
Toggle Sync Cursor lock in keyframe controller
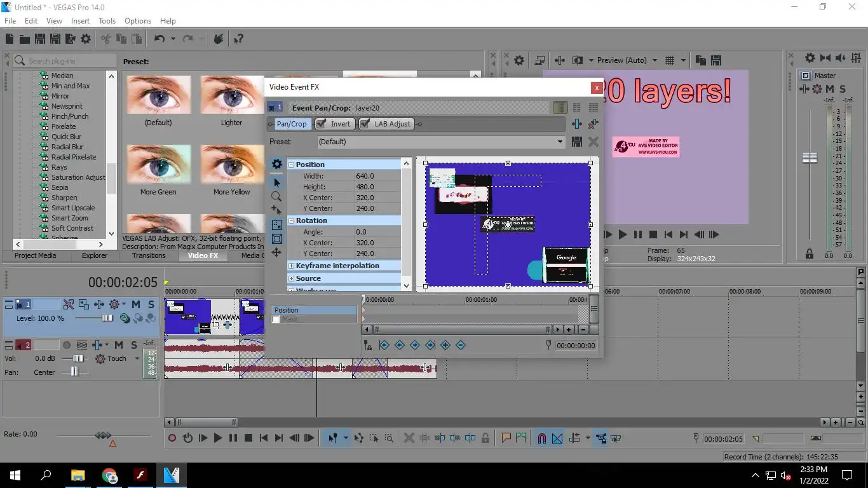point(368,345)
